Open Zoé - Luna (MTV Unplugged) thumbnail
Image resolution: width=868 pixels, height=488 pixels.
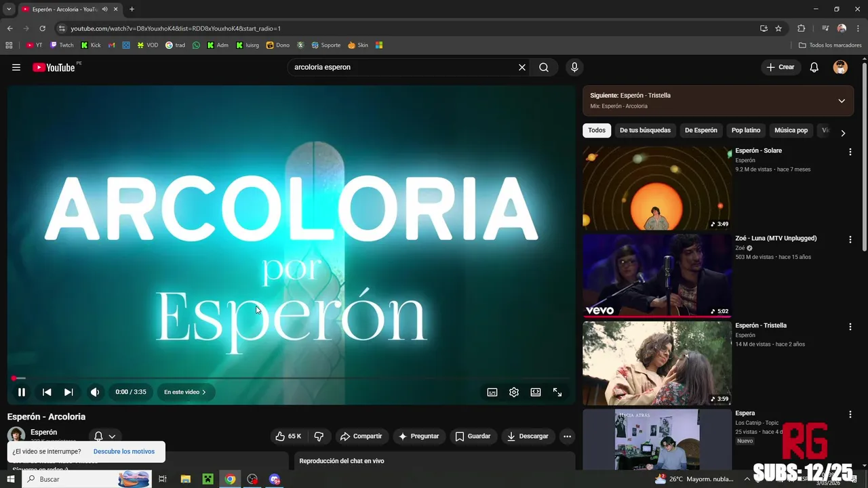pos(657,276)
